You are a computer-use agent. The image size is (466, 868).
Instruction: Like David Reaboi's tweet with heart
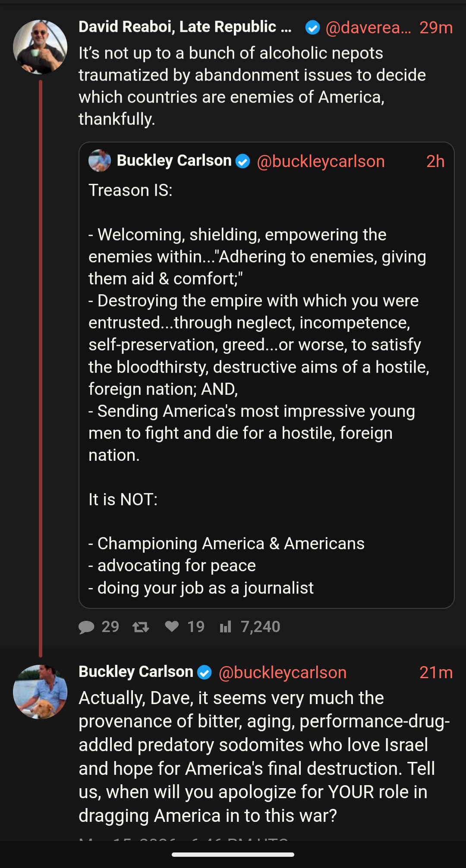172,626
